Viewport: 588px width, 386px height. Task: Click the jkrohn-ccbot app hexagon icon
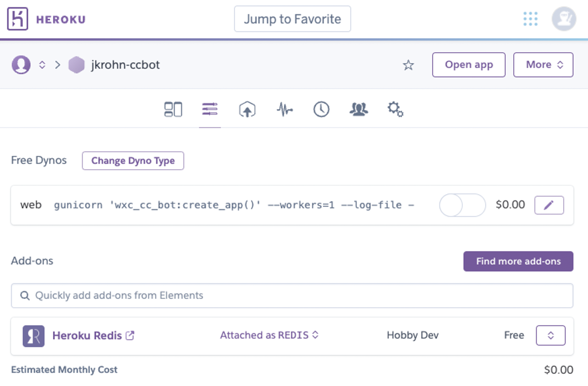pyautogui.click(x=76, y=65)
